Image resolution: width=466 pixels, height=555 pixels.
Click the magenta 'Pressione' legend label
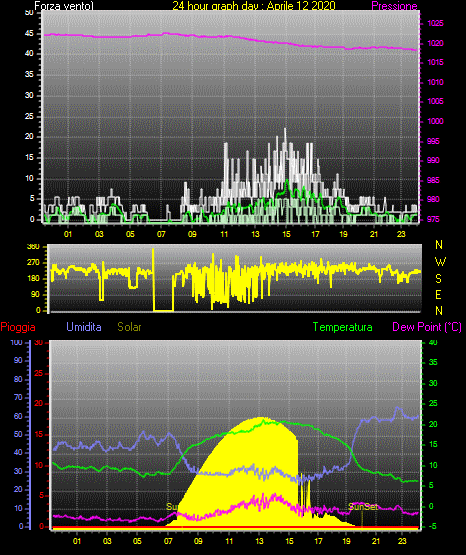[x=394, y=6]
